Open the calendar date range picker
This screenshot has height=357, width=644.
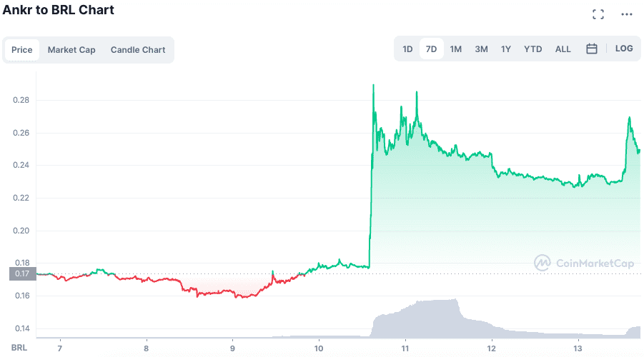(592, 49)
